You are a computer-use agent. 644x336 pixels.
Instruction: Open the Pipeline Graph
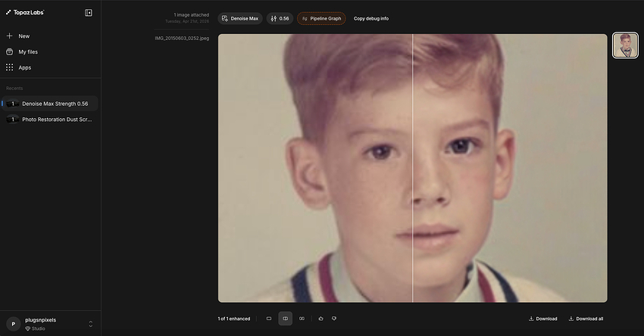321,18
